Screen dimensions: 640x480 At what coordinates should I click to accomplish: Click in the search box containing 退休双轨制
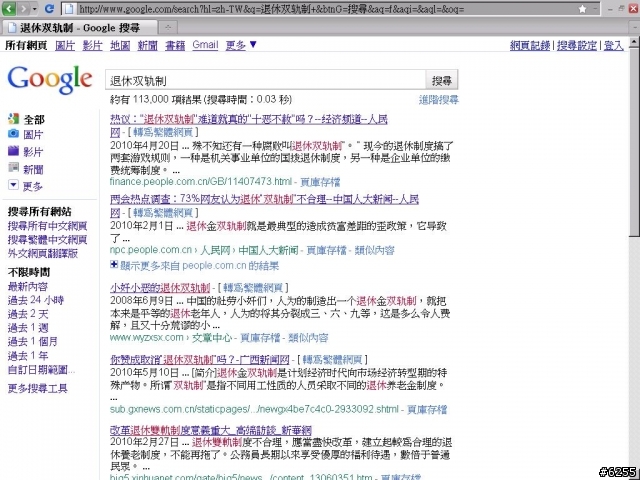pyautogui.click(x=265, y=80)
